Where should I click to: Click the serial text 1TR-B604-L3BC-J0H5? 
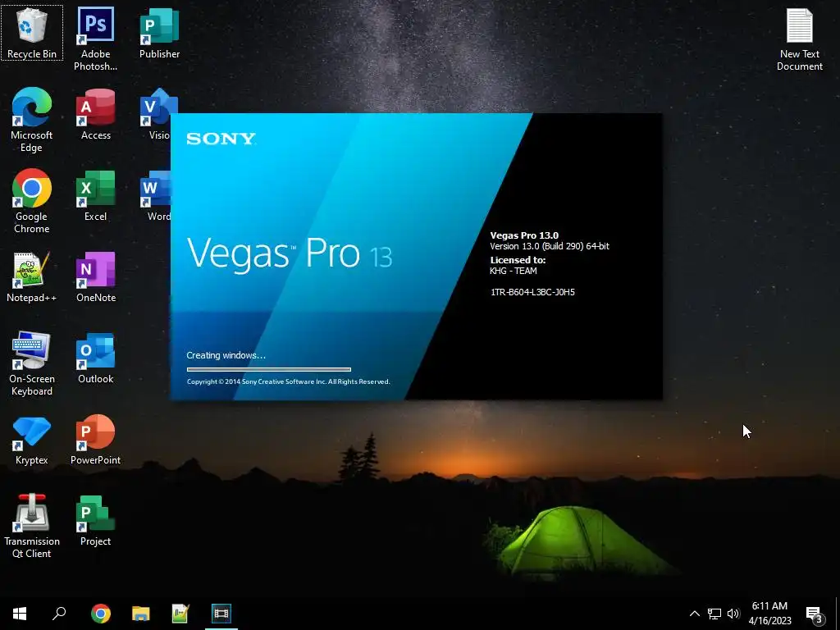point(532,292)
